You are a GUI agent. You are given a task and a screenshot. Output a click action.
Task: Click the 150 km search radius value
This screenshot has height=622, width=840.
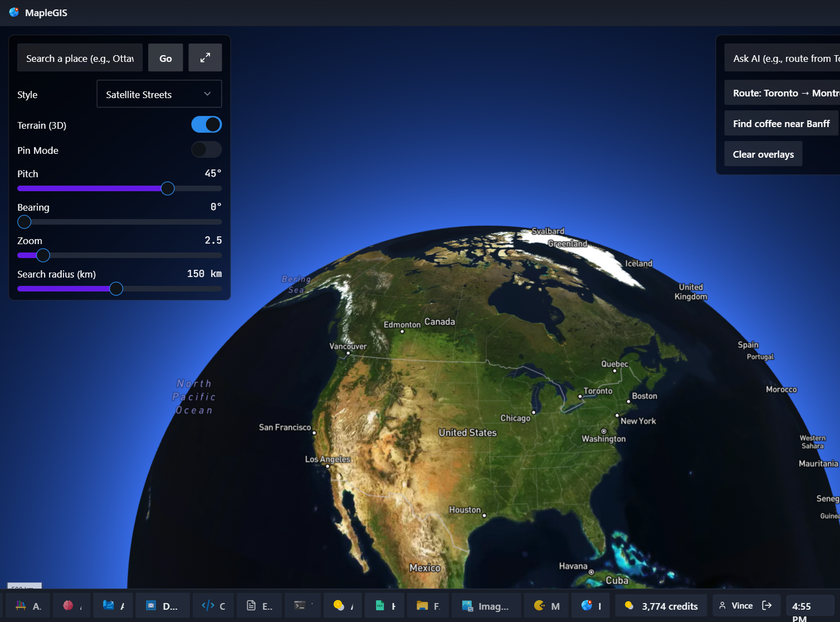tap(204, 273)
